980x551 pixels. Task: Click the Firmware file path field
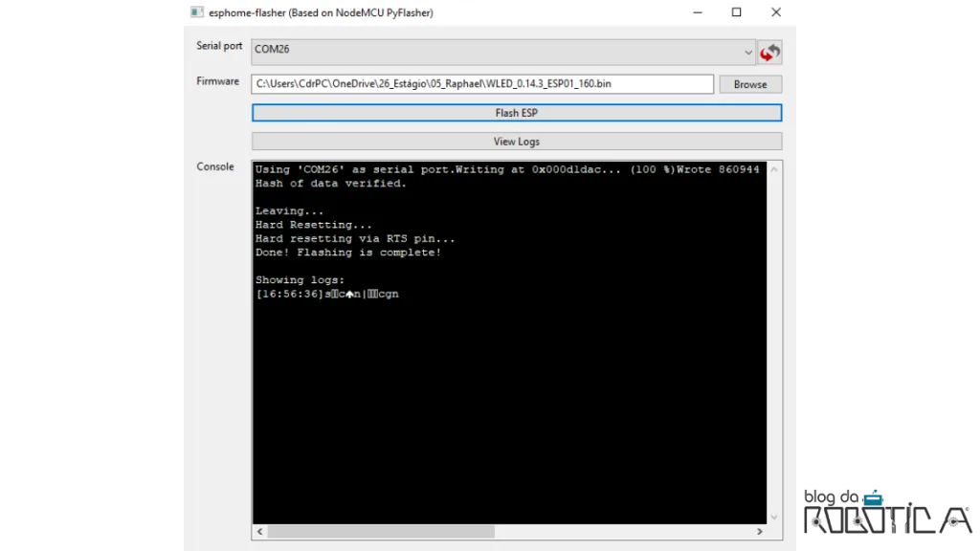point(482,84)
